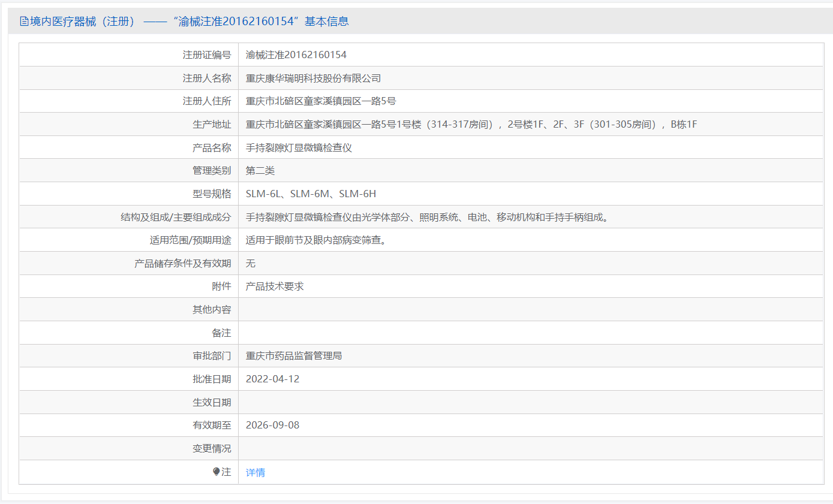Select the 生产地址 production address text

[471, 125]
